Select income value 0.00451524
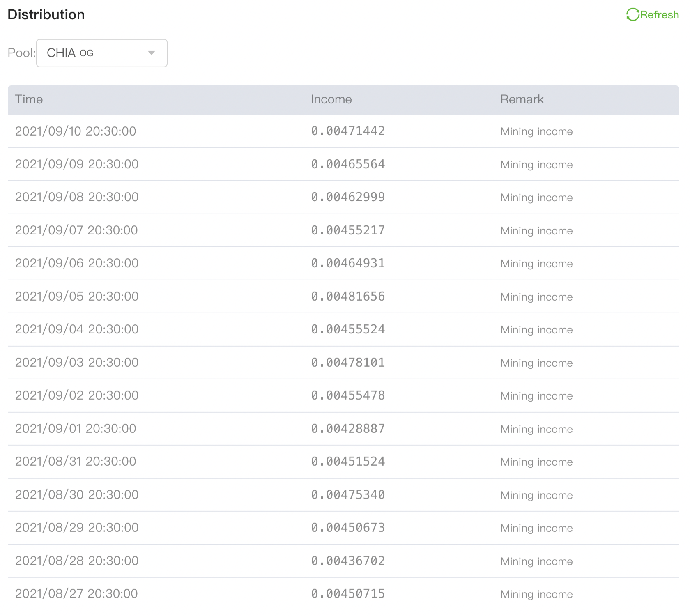The width and height of the screenshot is (690, 616). (348, 462)
